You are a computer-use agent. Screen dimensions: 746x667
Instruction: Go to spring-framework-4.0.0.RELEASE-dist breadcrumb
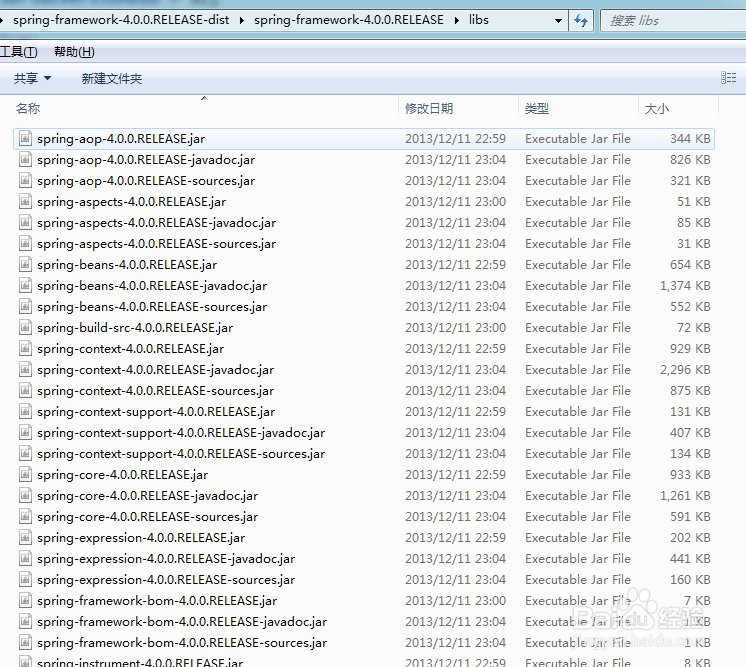click(121, 20)
